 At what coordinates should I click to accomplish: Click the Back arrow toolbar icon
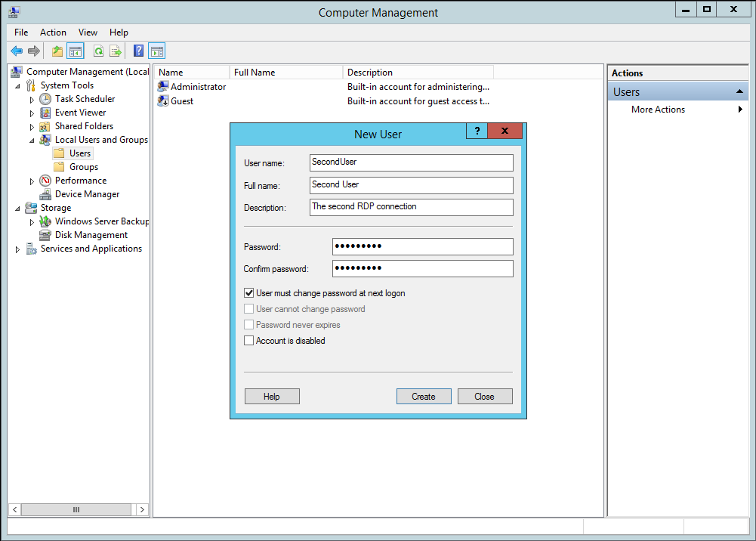[17, 51]
